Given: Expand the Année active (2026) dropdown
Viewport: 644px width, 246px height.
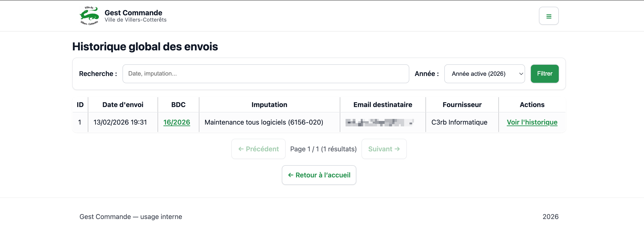Looking at the screenshot, I should [x=484, y=74].
